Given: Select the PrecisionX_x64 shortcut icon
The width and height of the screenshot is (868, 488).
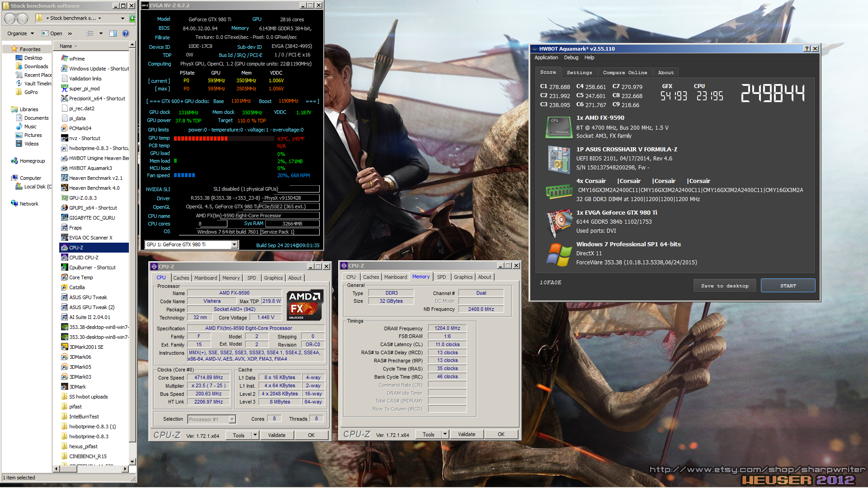Looking at the screenshot, I should pos(65,99).
